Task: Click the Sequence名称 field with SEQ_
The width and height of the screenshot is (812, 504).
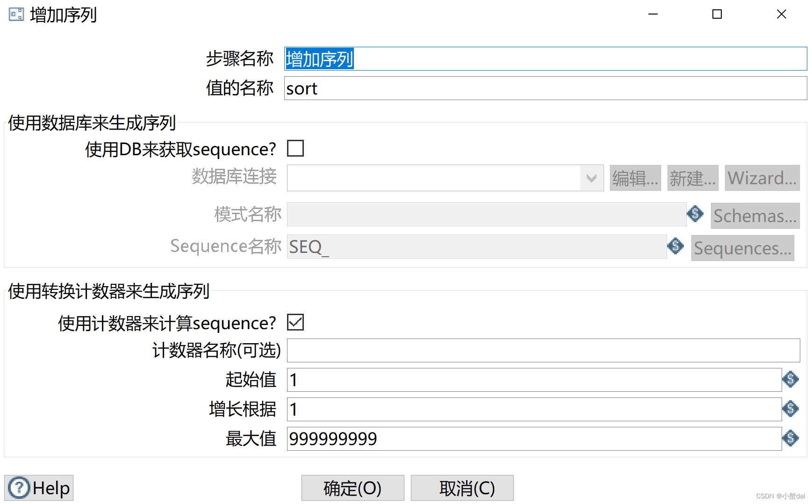Action: 477,246
